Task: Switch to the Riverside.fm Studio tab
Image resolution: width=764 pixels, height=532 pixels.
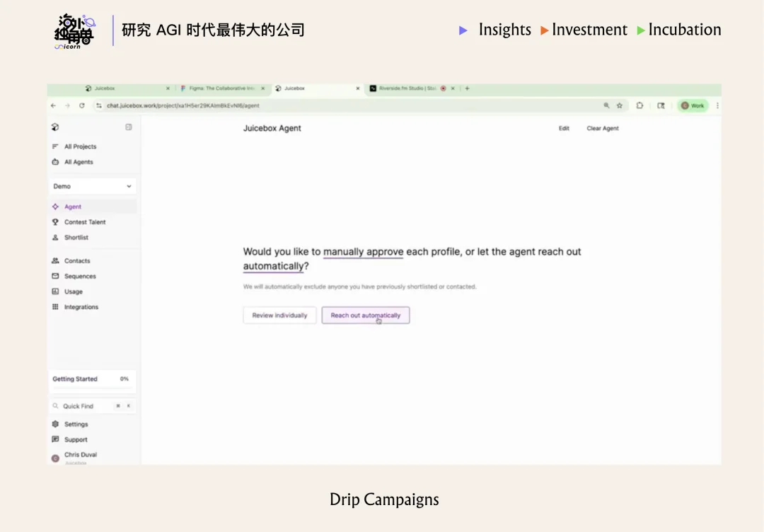Action: [x=407, y=88]
